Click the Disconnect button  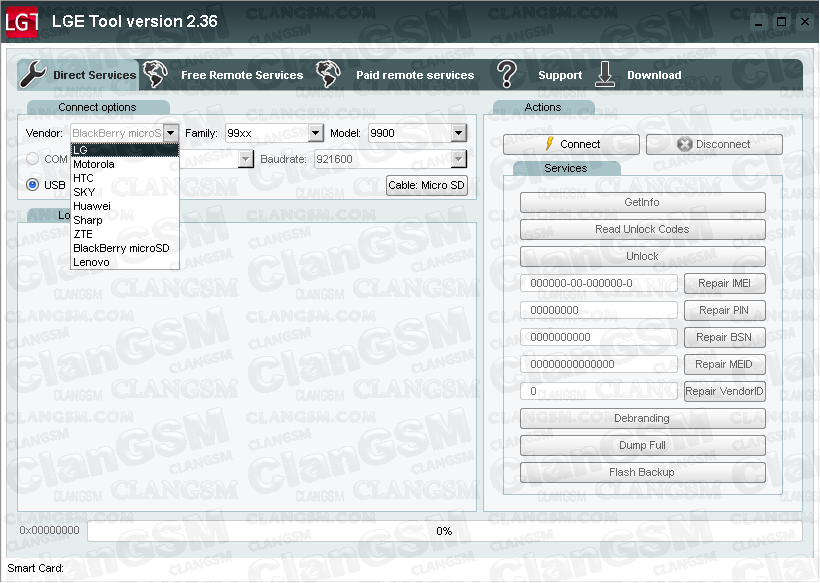point(714,144)
